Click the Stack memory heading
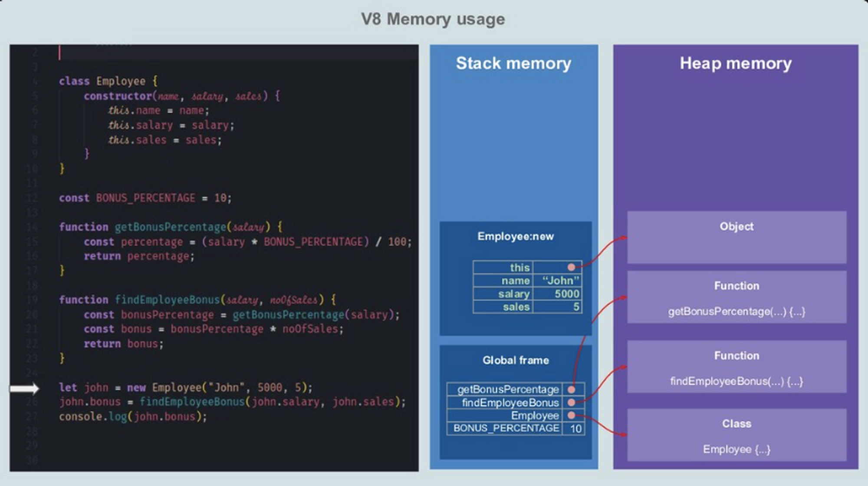Viewport: 868px width, 486px height. click(x=513, y=63)
